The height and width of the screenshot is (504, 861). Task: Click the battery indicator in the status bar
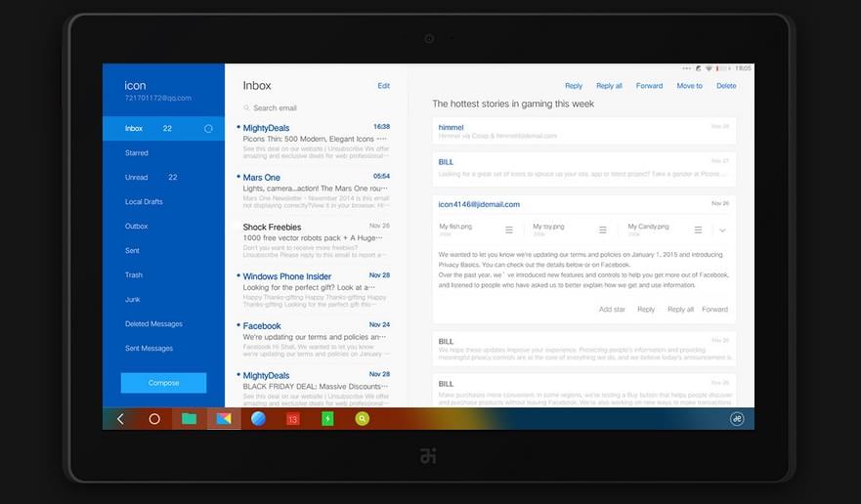pyautogui.click(x=724, y=68)
